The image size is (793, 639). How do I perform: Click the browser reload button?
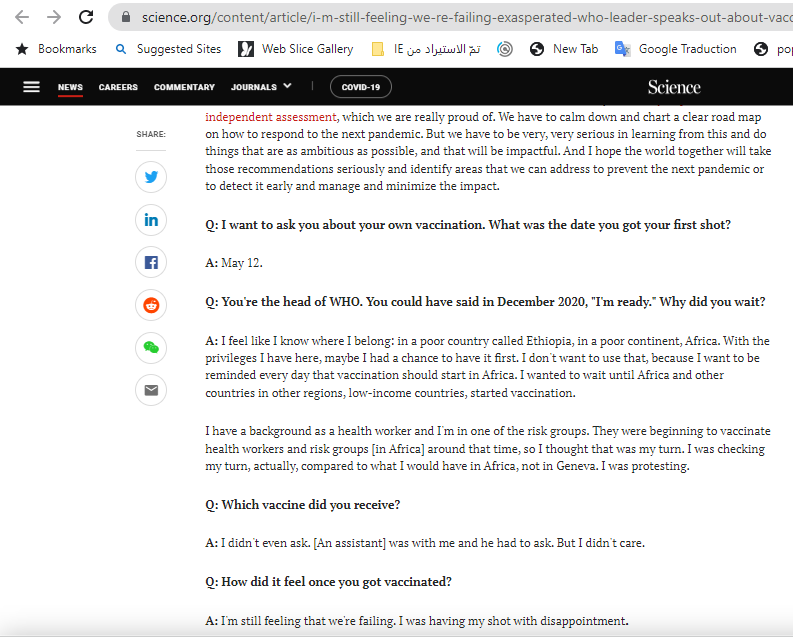click(x=86, y=17)
